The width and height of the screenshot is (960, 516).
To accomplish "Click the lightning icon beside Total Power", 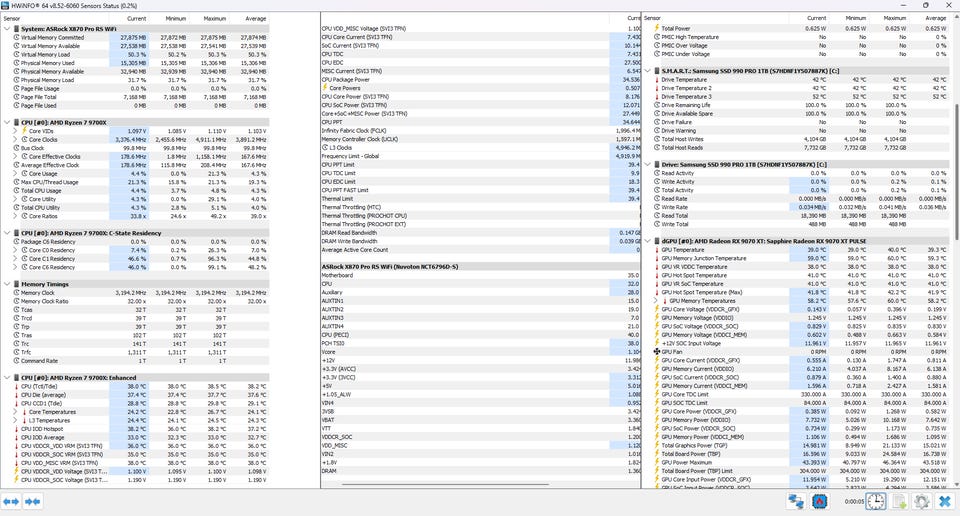I will tap(657, 28).
